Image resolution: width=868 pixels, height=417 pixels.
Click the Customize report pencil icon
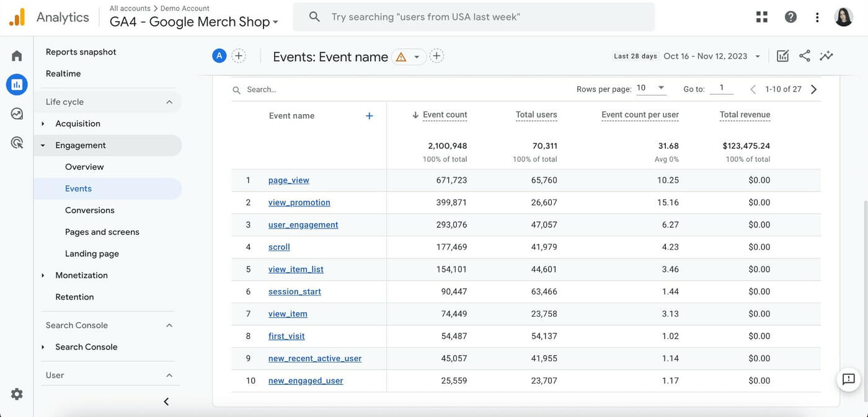point(782,56)
